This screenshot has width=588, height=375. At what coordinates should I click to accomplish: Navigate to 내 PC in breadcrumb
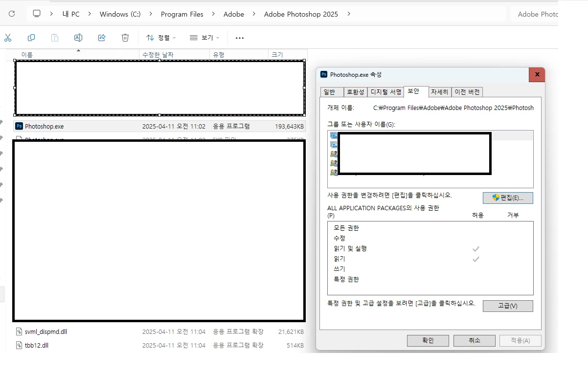pos(71,14)
